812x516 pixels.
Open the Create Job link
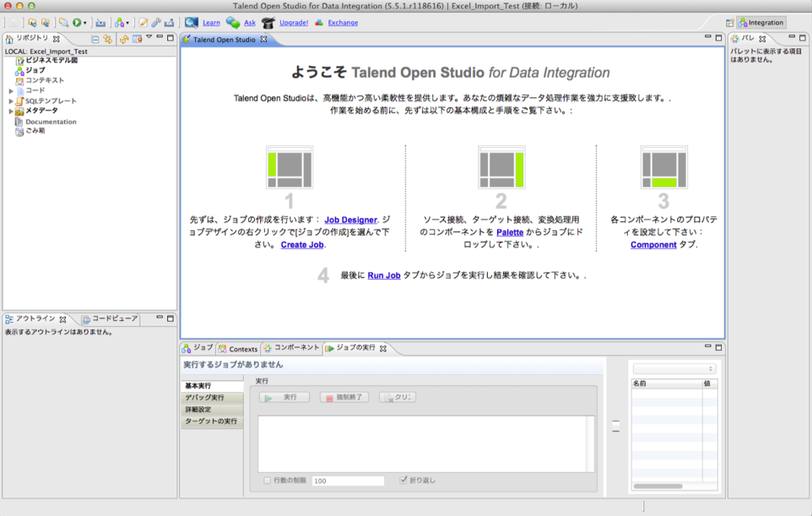[x=302, y=245]
